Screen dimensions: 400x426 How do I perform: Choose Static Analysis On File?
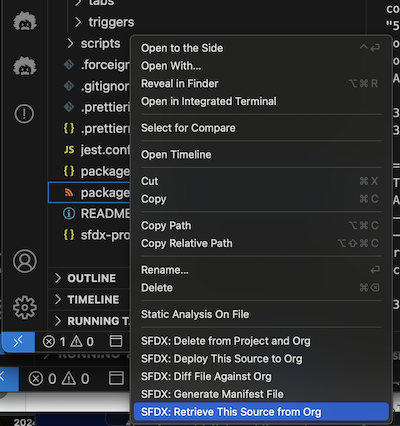(261, 314)
